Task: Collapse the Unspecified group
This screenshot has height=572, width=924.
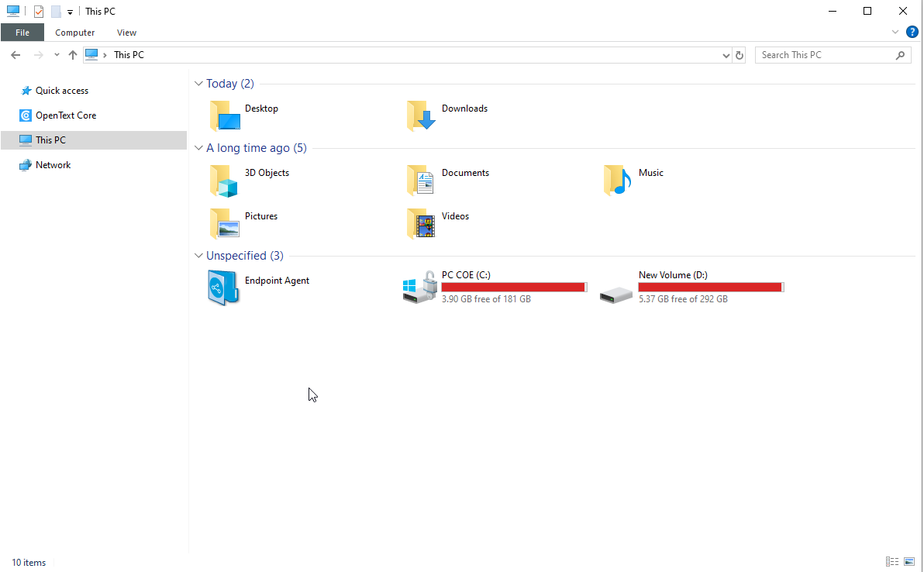Action: [198, 255]
